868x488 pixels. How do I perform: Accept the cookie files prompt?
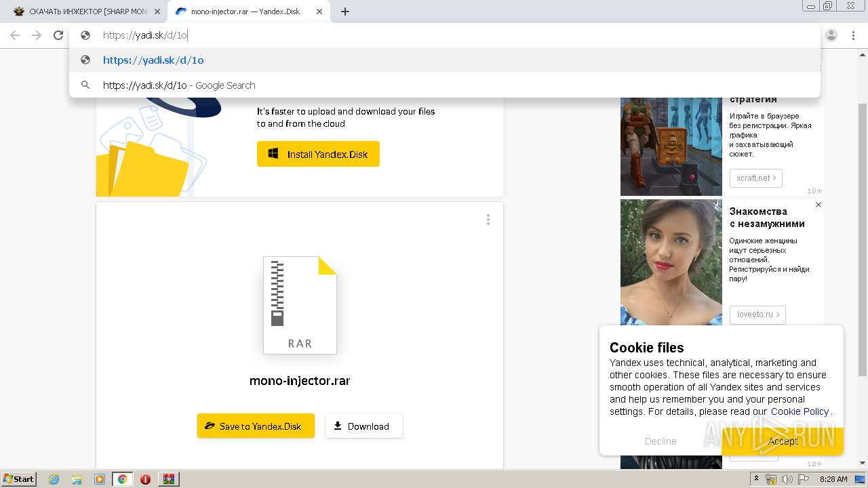[783, 441]
